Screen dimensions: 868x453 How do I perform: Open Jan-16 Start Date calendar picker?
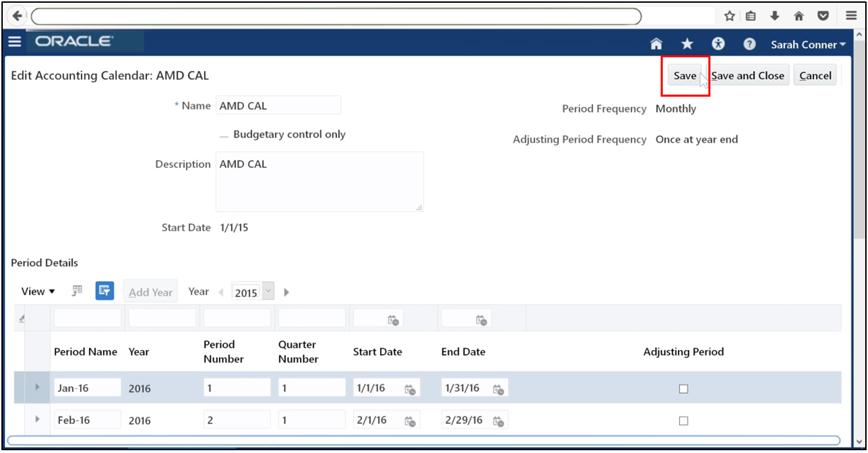[x=409, y=388]
